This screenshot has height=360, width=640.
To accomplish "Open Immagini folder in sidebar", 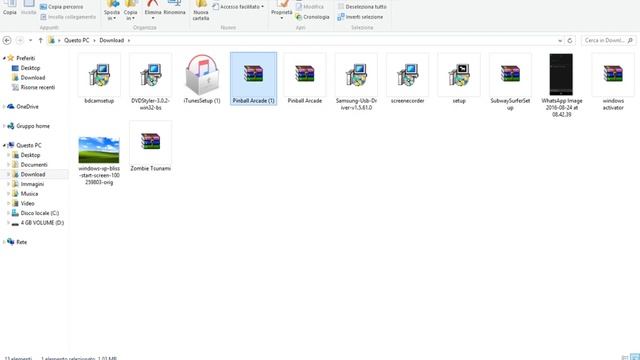I will click(32, 184).
